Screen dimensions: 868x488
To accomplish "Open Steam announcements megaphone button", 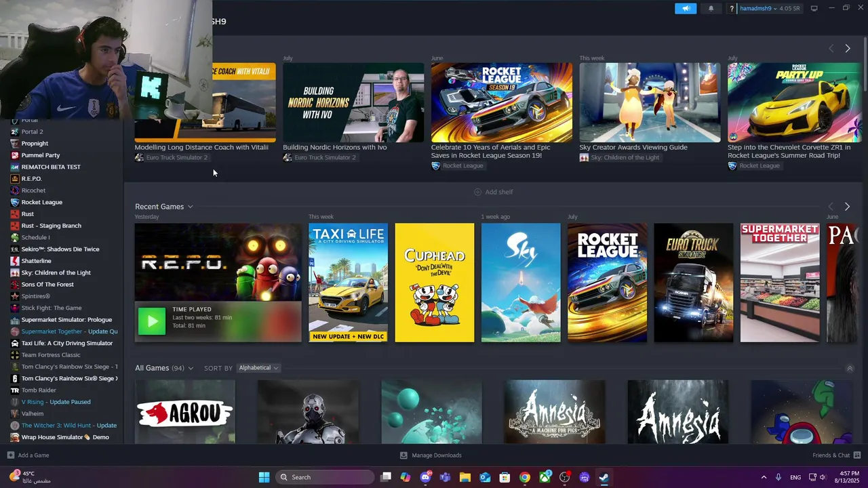I will coord(686,8).
